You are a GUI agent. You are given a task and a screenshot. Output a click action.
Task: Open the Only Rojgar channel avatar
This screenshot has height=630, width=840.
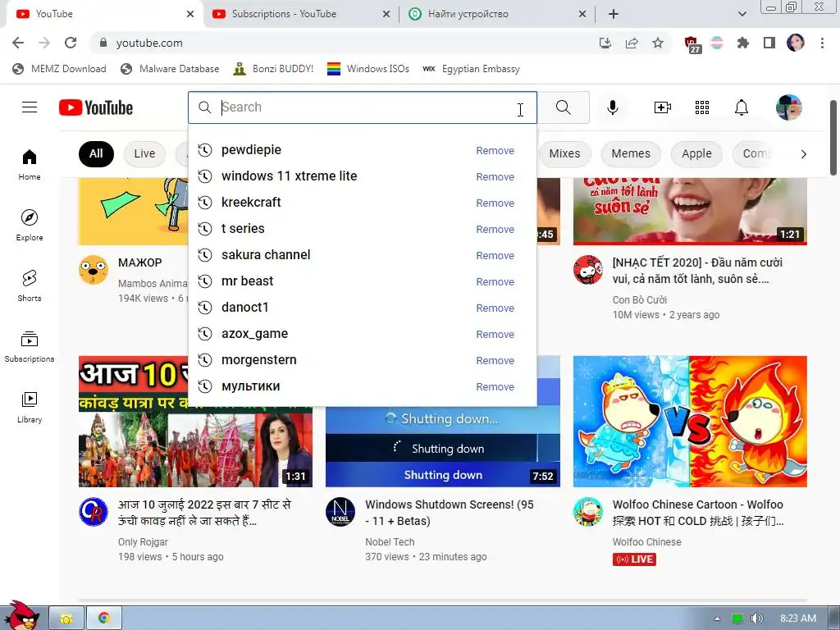[94, 512]
